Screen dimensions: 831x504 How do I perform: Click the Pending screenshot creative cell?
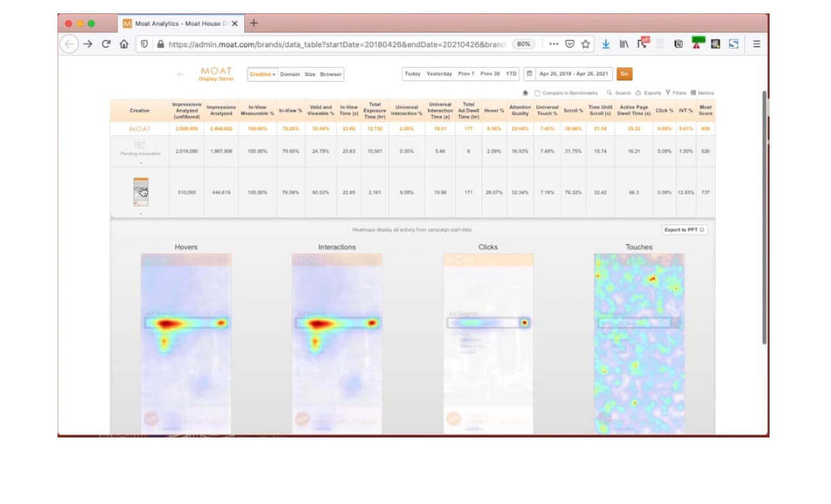click(x=140, y=151)
